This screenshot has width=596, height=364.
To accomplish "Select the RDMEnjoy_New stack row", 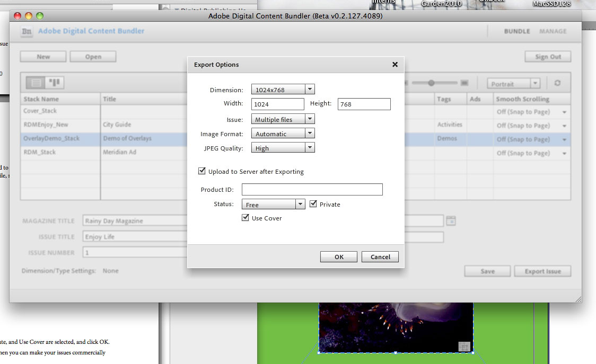I will pyautogui.click(x=46, y=125).
